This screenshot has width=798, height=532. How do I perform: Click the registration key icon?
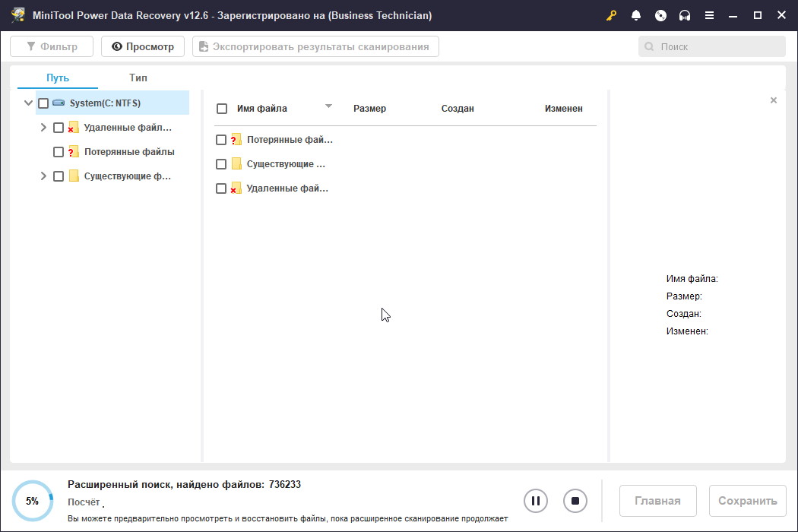click(x=611, y=15)
